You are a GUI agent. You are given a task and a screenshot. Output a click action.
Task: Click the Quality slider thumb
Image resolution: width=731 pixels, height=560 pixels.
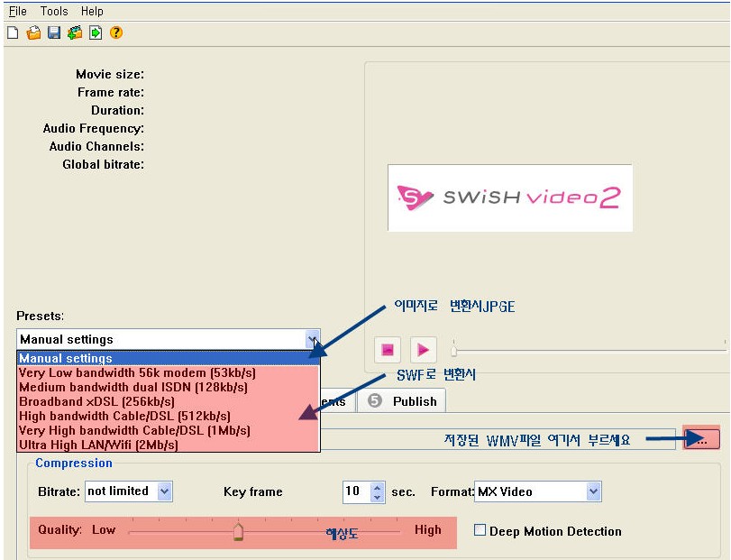238,531
